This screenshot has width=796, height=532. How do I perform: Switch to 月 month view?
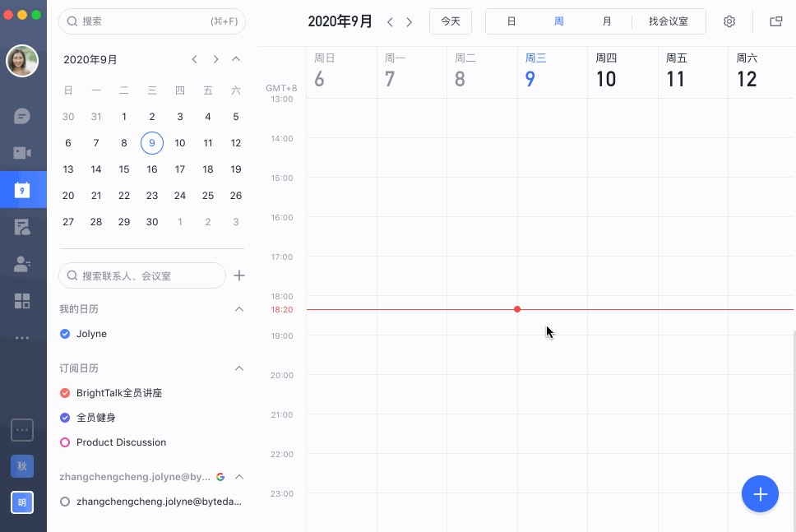coord(607,21)
